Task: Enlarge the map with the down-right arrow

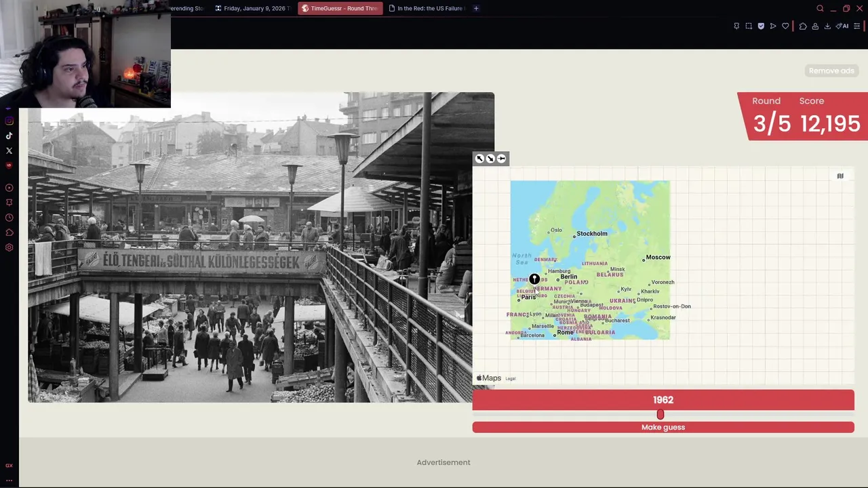Action: pos(490,159)
